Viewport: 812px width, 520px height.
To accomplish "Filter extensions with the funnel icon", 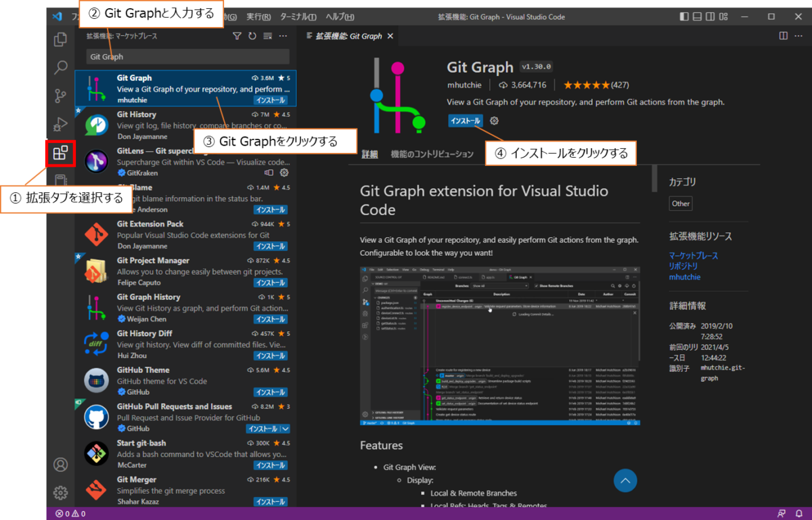I will tap(237, 36).
